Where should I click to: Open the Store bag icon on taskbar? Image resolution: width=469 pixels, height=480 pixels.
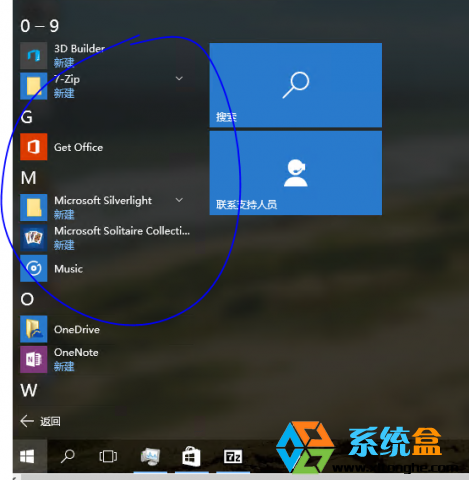tap(191, 456)
